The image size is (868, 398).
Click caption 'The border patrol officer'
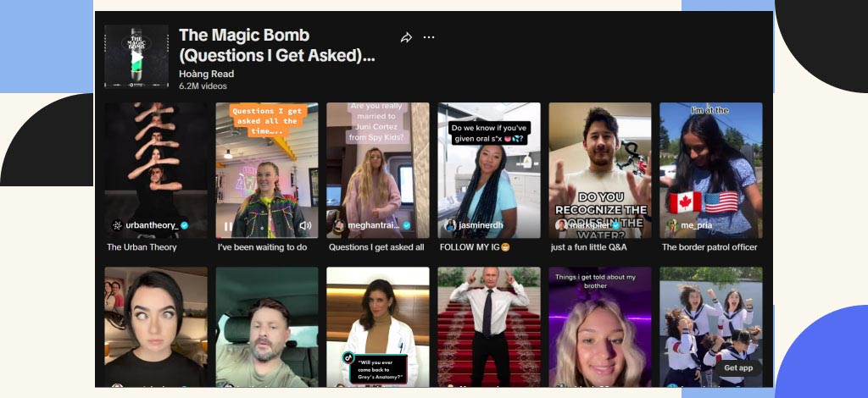[x=709, y=247]
